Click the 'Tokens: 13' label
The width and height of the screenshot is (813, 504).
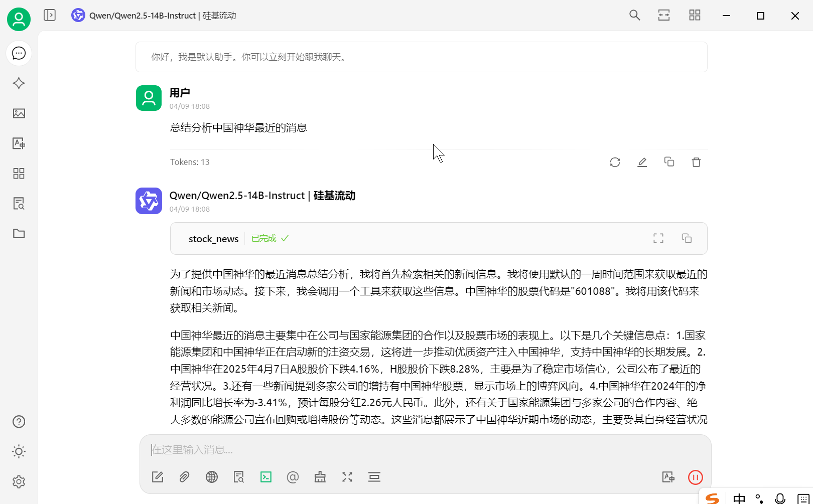pyautogui.click(x=190, y=162)
